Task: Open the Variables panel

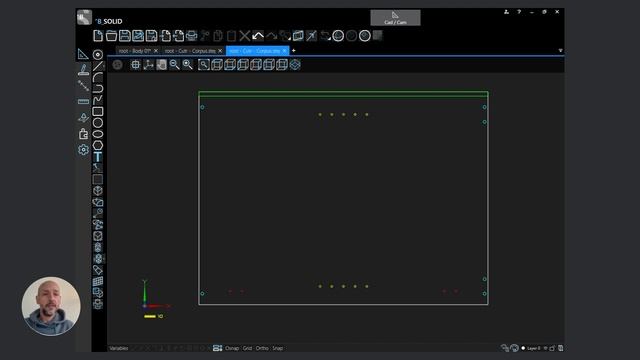Action: point(119,348)
